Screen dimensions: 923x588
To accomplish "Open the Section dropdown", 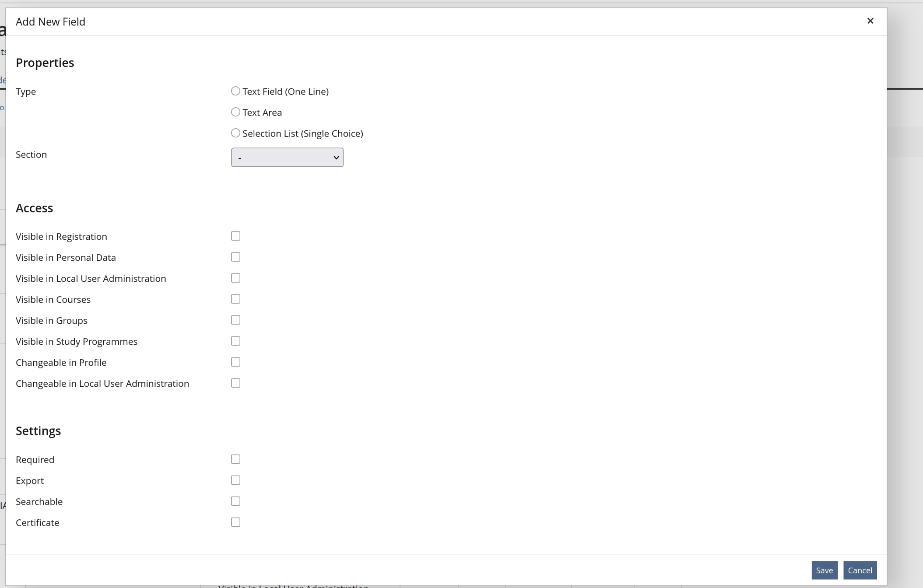I will point(287,157).
